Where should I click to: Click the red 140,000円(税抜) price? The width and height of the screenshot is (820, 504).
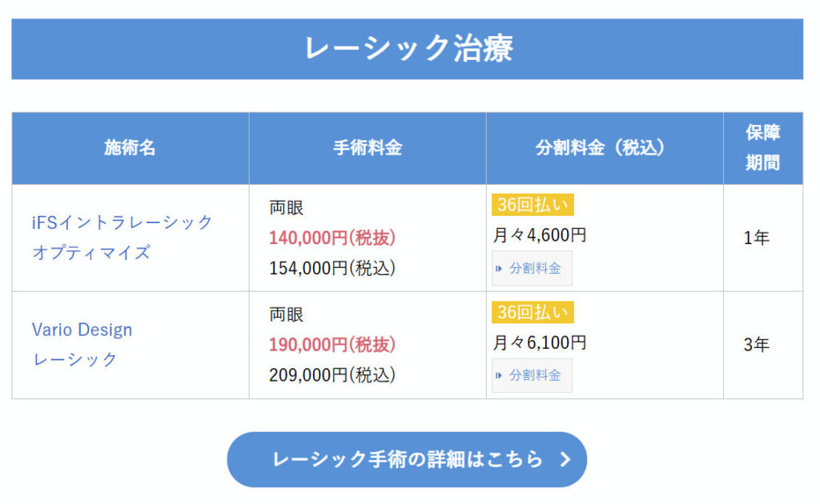332,238
